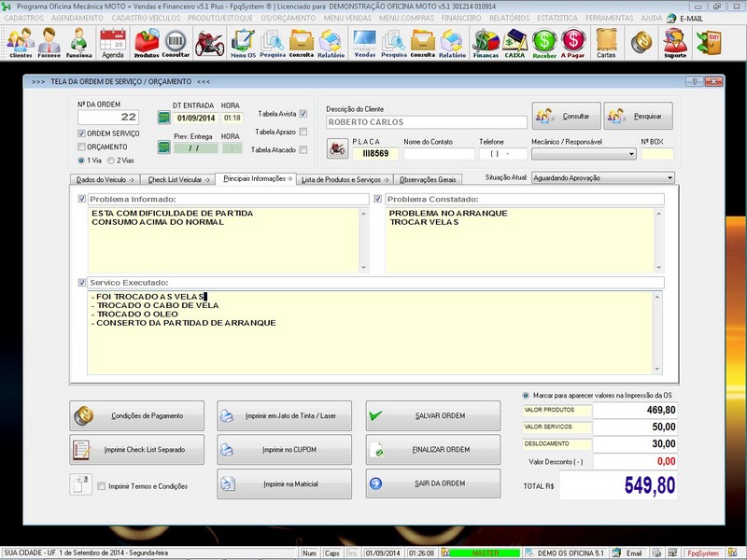This screenshot has height=560, width=747.
Task: Enable Imprimir Termos e Condições checkbox
Action: pos(101,486)
